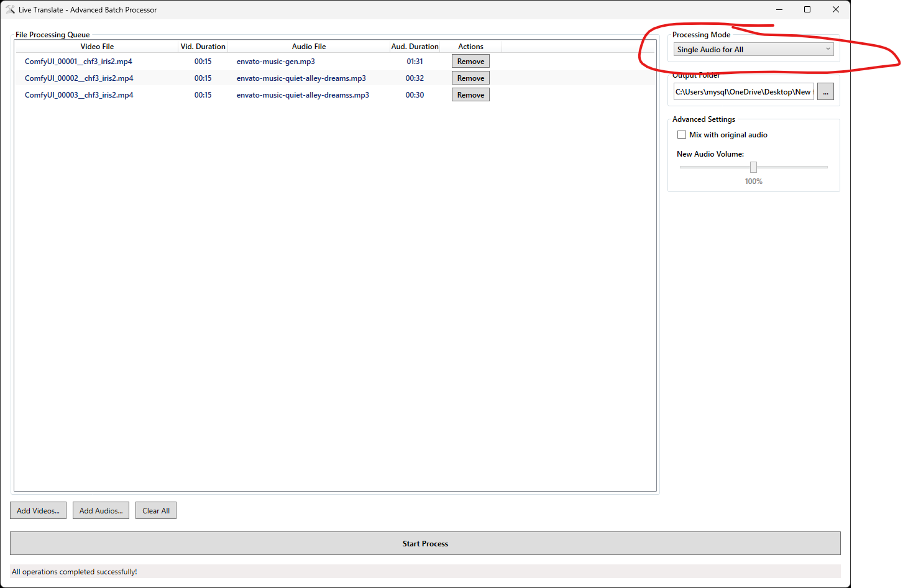The width and height of the screenshot is (903, 588).
Task: Enable Mix with original audio checkbox
Action: tap(682, 135)
